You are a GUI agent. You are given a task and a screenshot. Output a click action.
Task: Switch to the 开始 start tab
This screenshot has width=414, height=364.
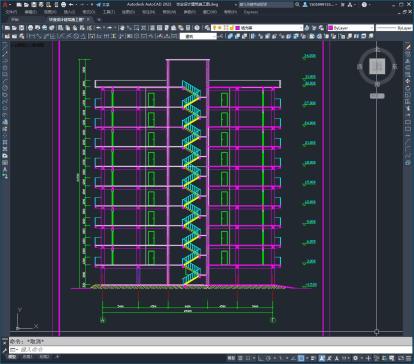(15, 20)
